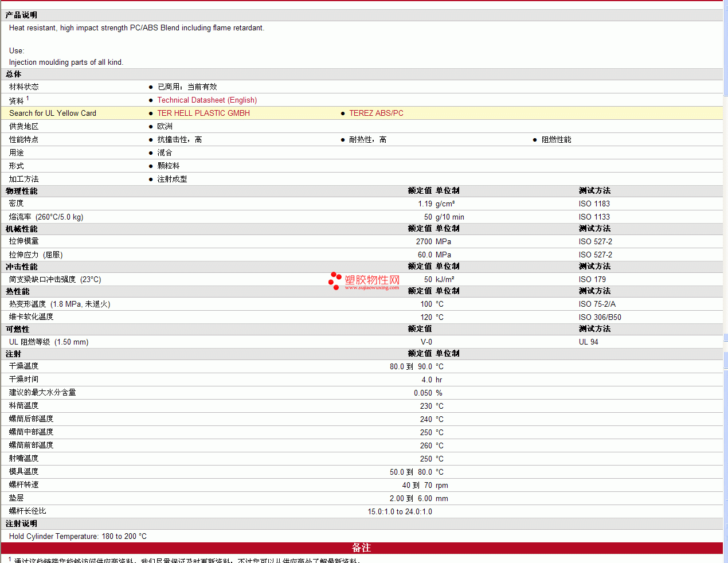
Task: Click 料筒温度 value 230
Action: (426, 406)
